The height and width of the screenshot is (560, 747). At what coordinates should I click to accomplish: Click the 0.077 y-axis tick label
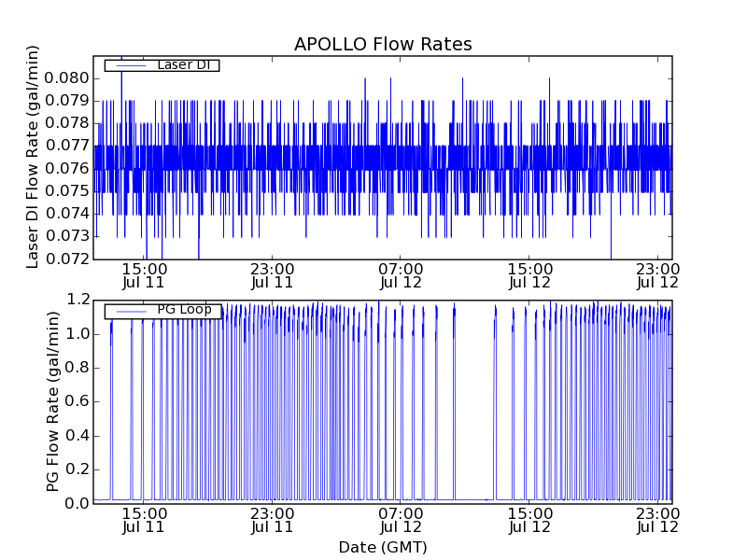pos(66,146)
